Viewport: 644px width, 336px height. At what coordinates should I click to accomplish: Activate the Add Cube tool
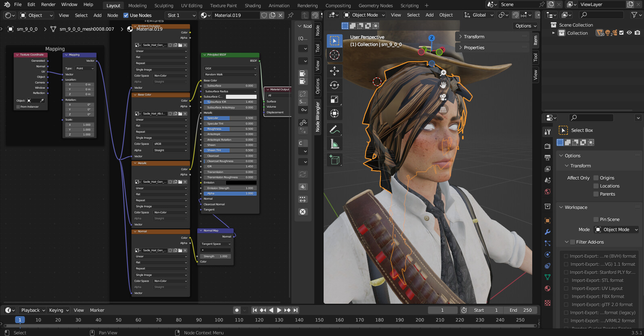[x=335, y=160]
